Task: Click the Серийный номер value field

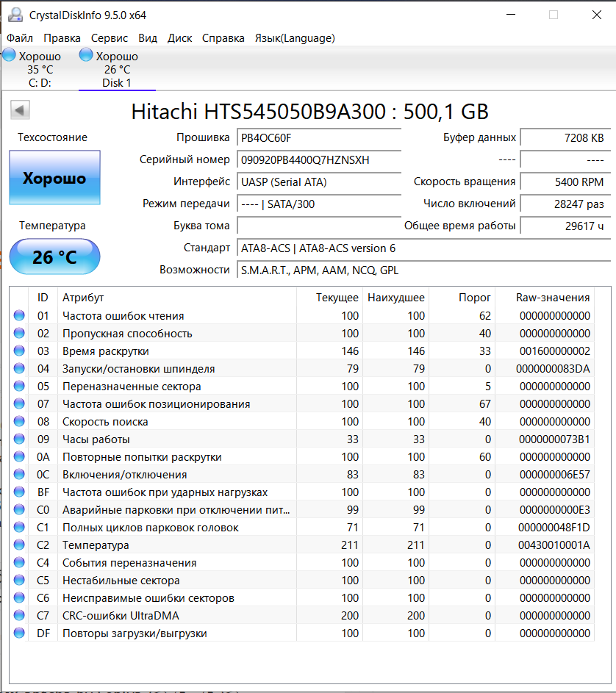Action: 319,159
